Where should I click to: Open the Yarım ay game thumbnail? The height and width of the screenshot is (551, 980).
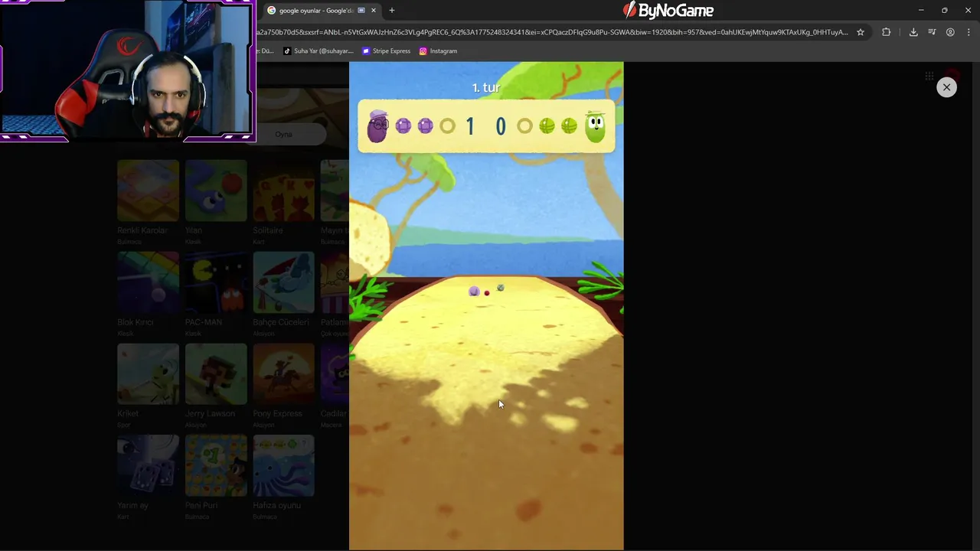click(x=148, y=466)
